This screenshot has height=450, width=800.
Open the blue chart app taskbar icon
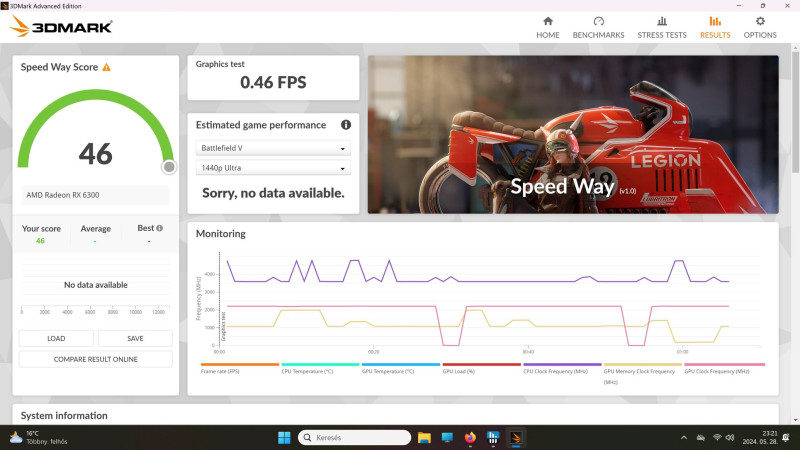click(493, 438)
